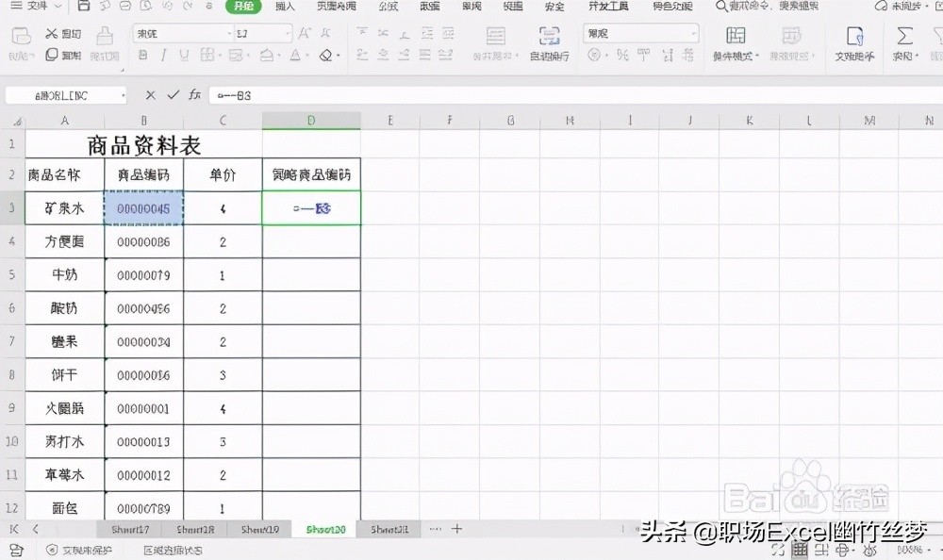Image resolution: width=943 pixels, height=560 pixels.
Task: Undo the last action
Action: pos(167,6)
